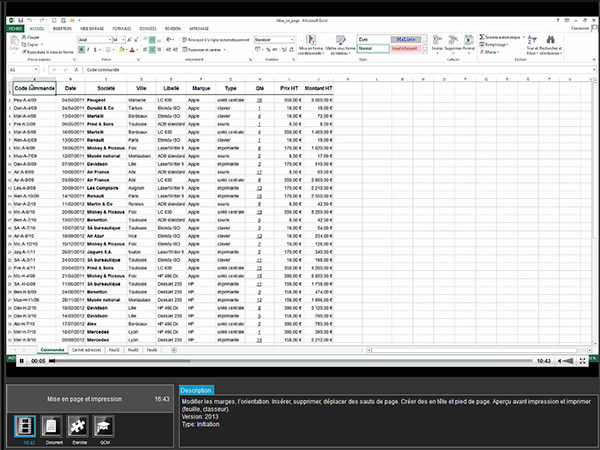Open the Remplissage dropdown
The height and width of the screenshot is (450, 600).
tap(494, 44)
